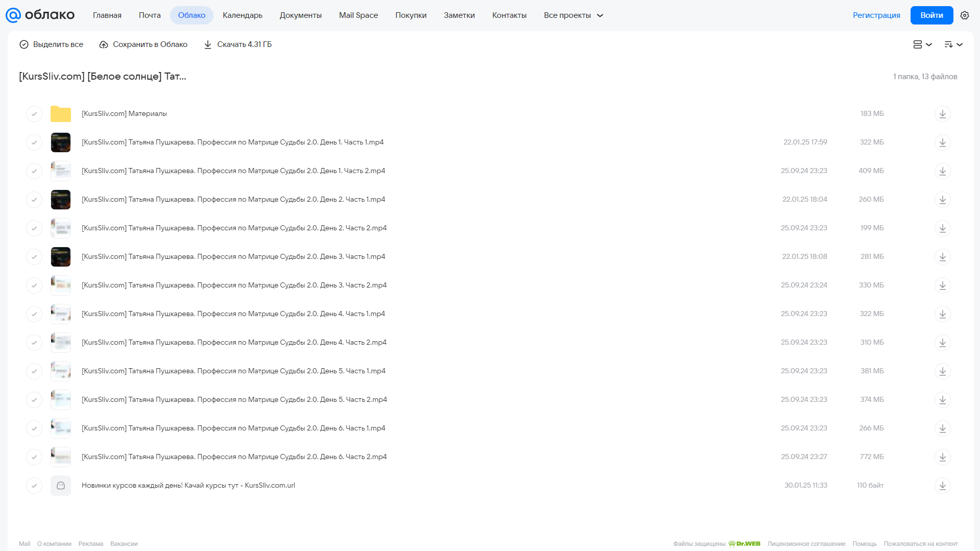Open the list view mode dropdown
This screenshot has height=551, width=980.
pos(922,44)
